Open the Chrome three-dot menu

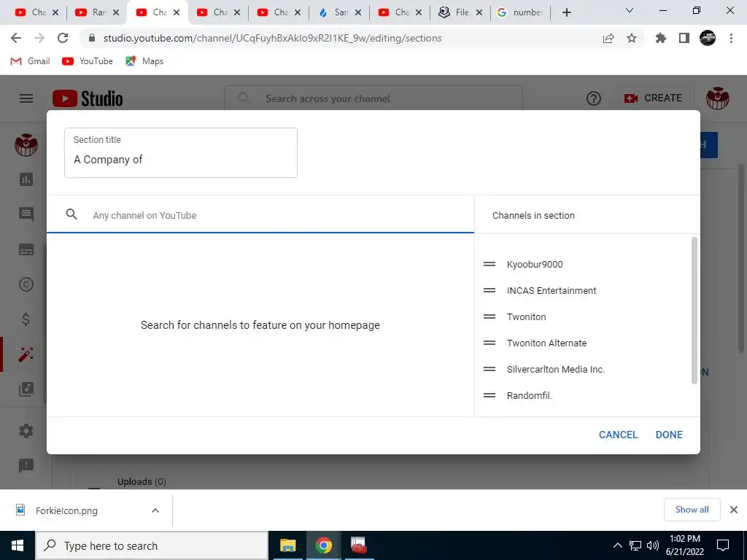731,38
